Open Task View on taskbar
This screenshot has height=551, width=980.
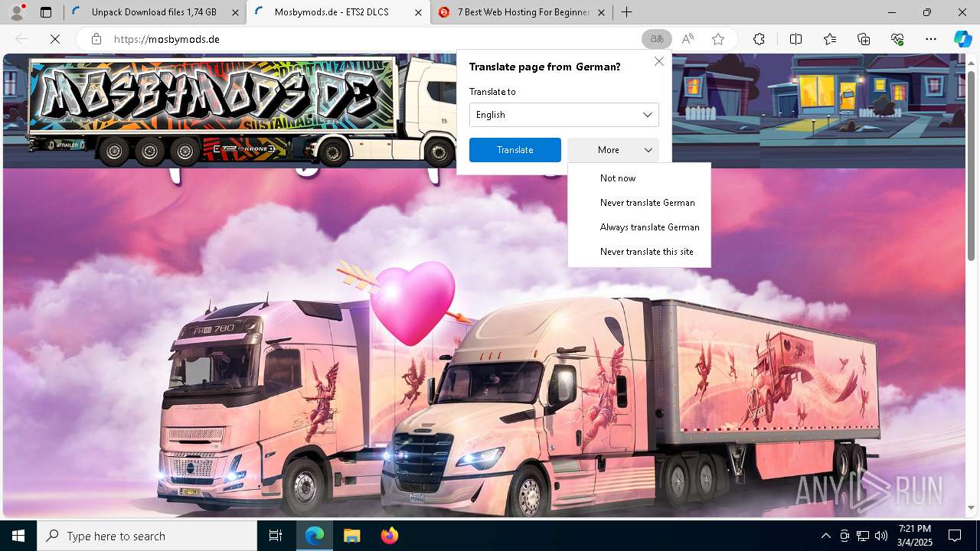tap(276, 536)
